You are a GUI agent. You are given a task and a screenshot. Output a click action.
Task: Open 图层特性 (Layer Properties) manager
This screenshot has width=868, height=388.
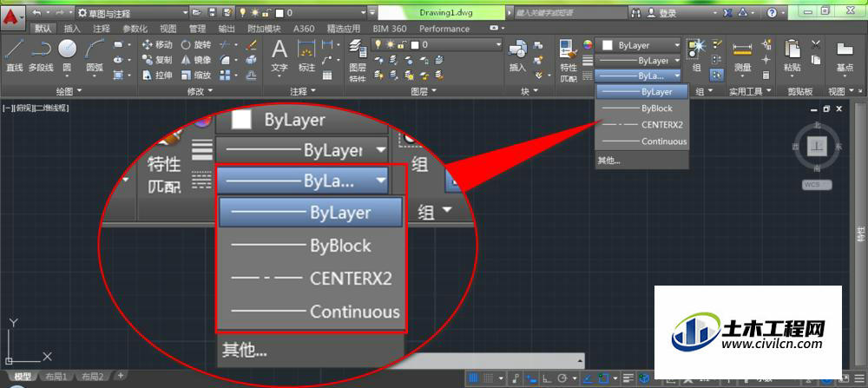point(358,62)
